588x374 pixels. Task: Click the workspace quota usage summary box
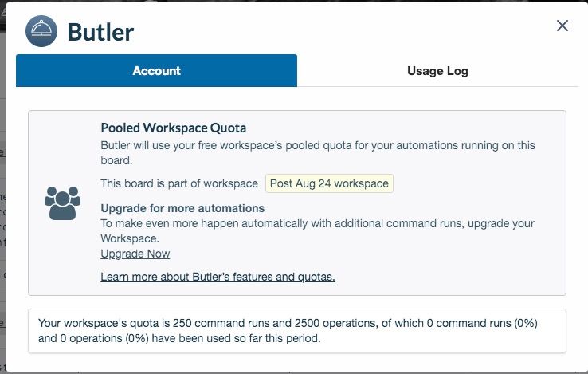pos(297,331)
